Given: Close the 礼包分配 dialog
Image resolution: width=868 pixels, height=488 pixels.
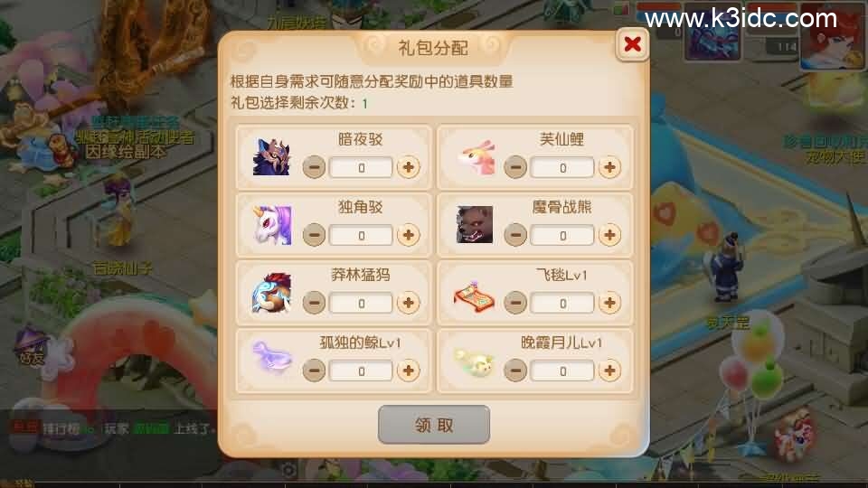Looking at the screenshot, I should point(632,43).
